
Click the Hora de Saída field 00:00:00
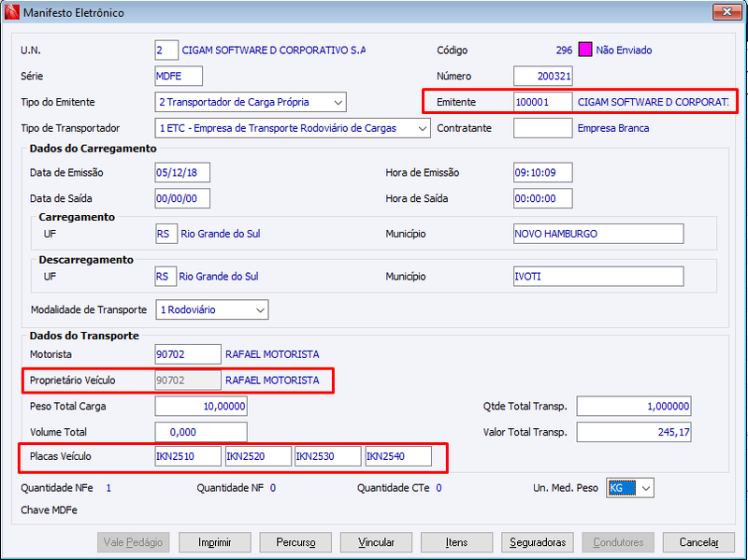pyautogui.click(x=543, y=198)
